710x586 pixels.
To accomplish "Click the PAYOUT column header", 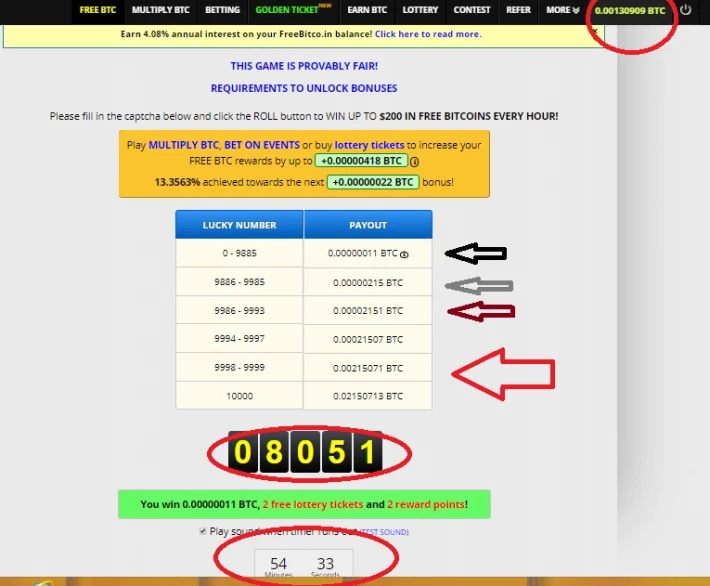I will pyautogui.click(x=368, y=225).
